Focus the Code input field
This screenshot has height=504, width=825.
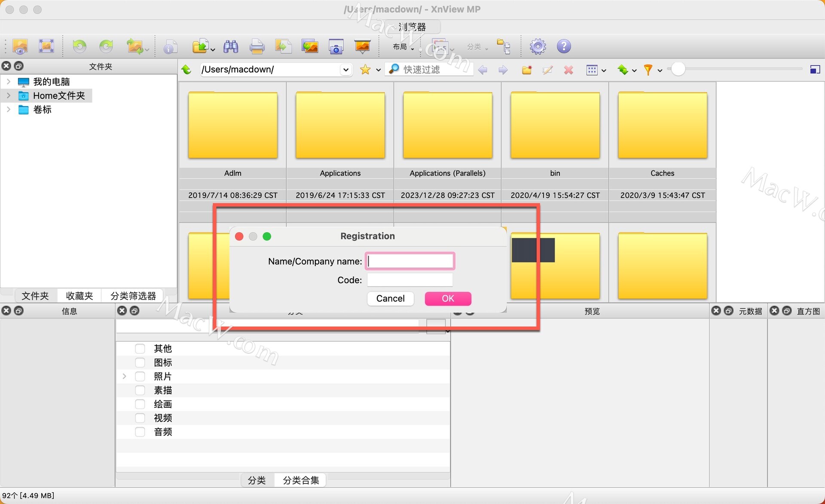click(410, 280)
